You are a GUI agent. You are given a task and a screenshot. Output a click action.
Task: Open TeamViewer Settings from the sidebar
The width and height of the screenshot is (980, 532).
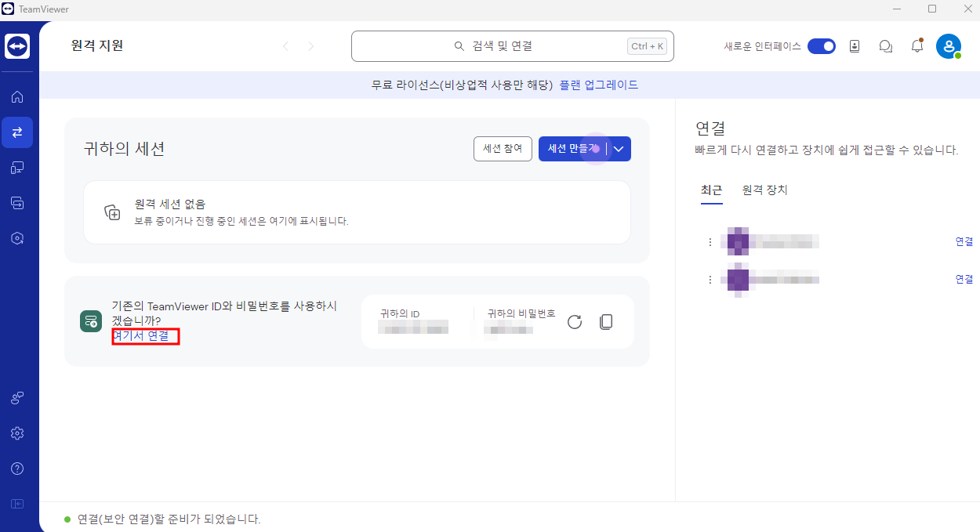17,432
